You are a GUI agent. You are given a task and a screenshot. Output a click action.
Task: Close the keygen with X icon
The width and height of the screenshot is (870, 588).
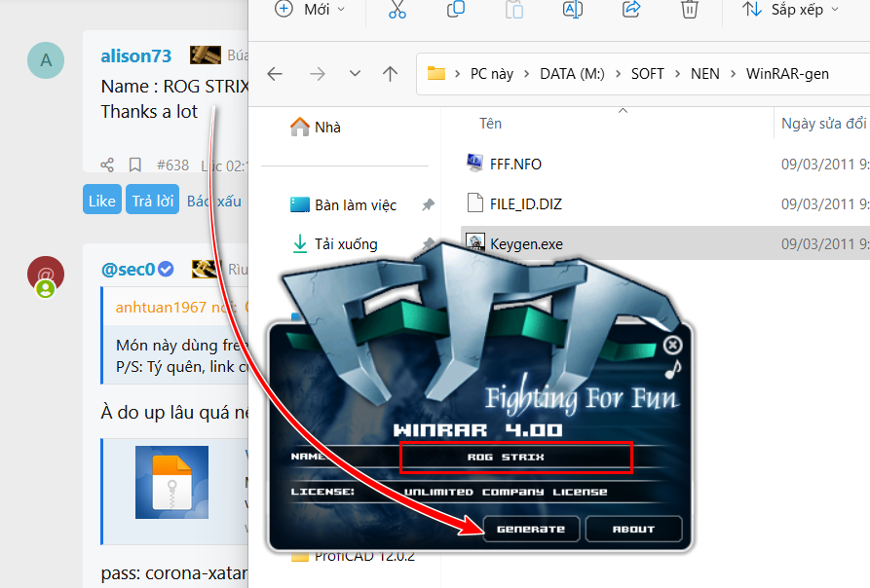point(672,346)
